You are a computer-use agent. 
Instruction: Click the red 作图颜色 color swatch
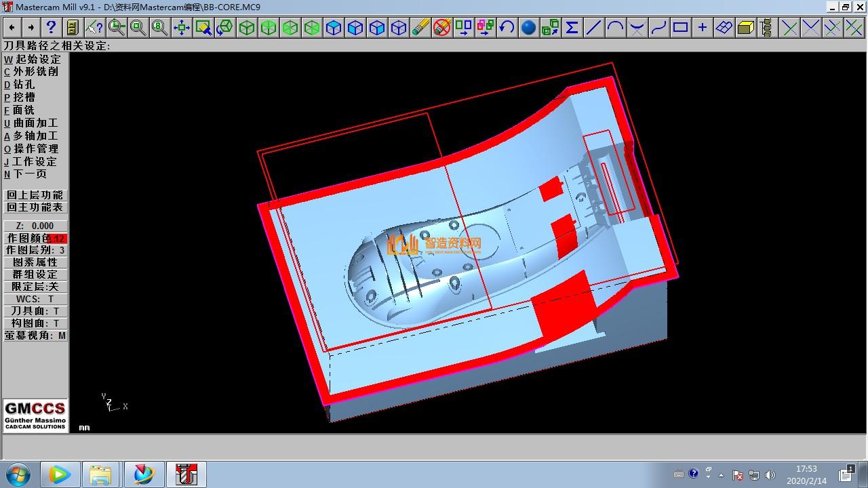(58, 239)
